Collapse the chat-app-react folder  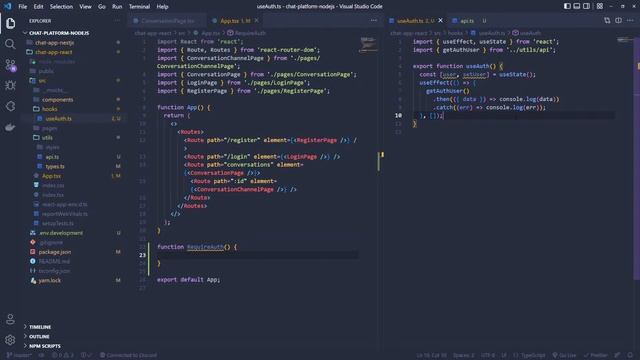(x=53, y=52)
